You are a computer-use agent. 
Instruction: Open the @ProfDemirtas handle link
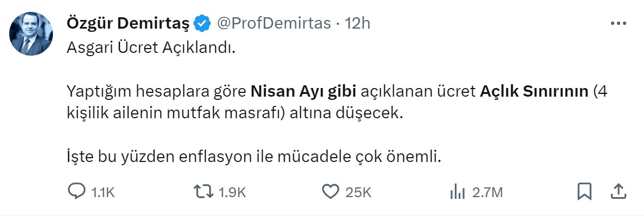273,23
